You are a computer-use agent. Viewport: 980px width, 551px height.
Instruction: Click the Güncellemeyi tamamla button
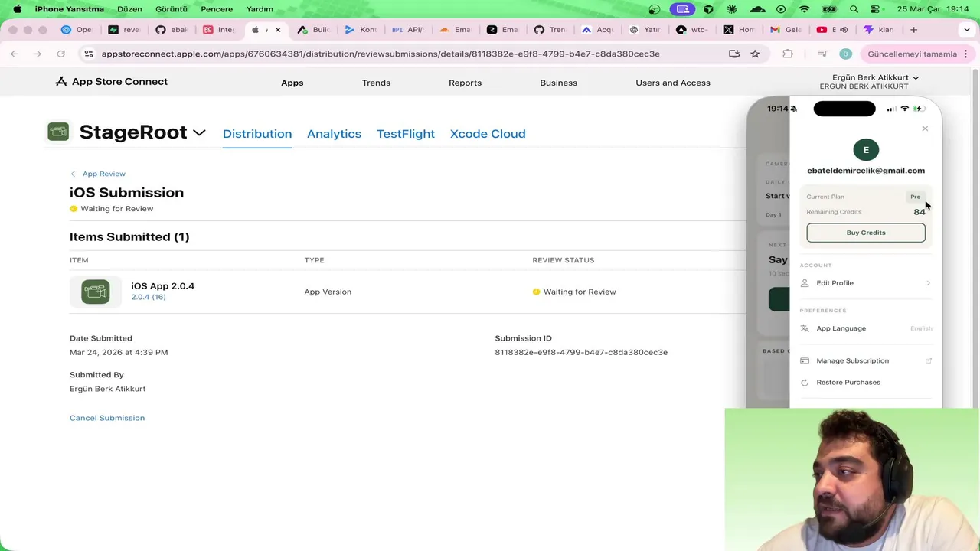912,54
